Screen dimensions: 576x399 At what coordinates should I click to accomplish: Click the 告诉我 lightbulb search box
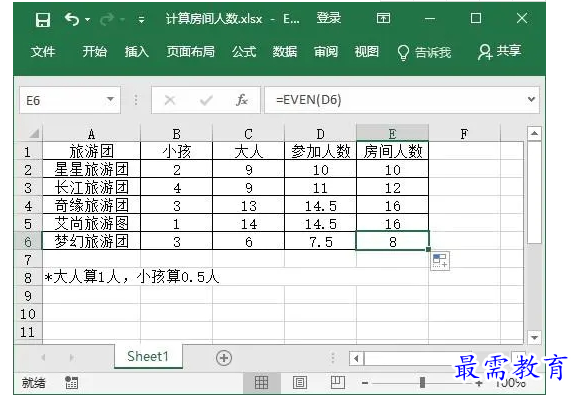tap(424, 52)
